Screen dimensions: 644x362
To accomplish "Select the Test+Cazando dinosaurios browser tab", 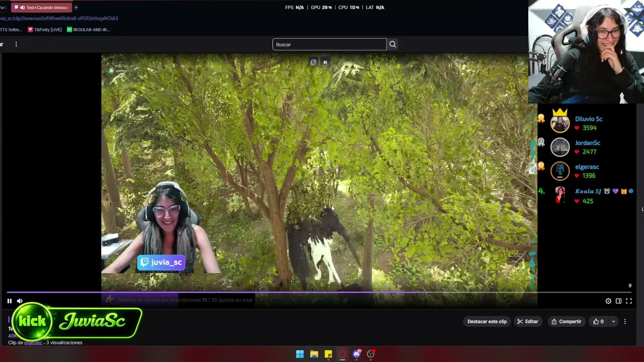I will click(41, 8).
